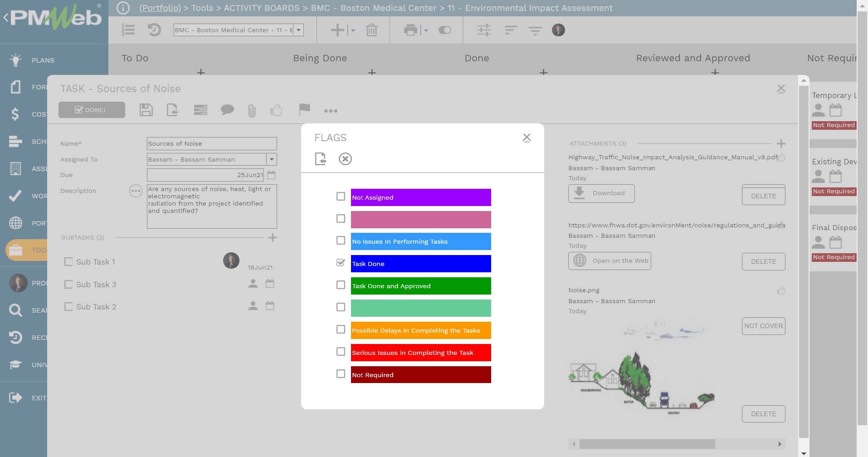Open the comments speech bubble icon
Screen dimensions: 868x457
point(227,110)
